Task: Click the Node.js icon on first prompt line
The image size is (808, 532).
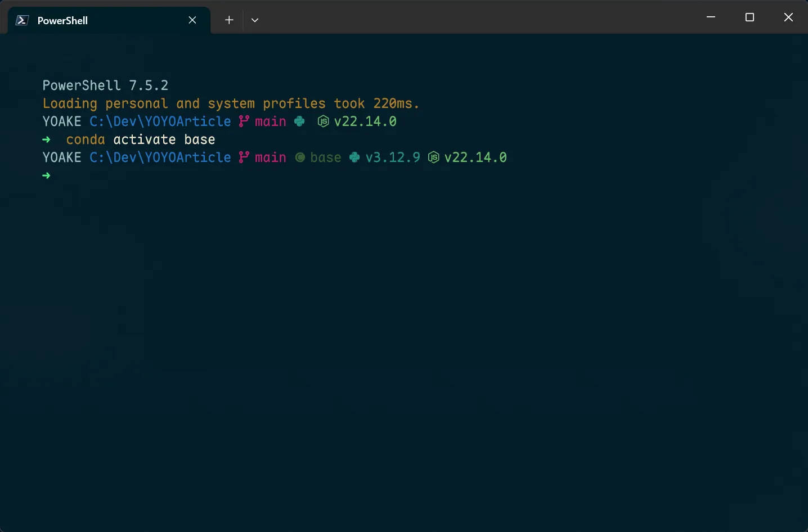Action: tap(323, 121)
